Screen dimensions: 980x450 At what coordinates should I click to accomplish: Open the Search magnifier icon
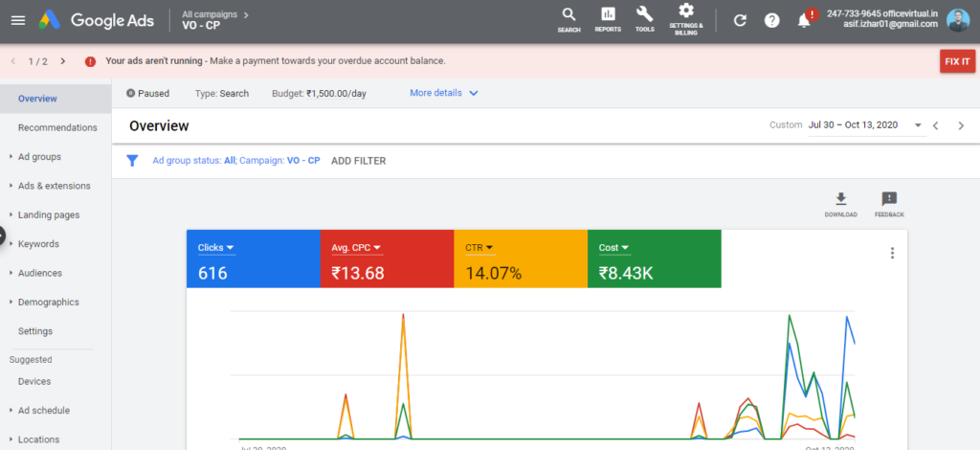pyautogui.click(x=568, y=15)
